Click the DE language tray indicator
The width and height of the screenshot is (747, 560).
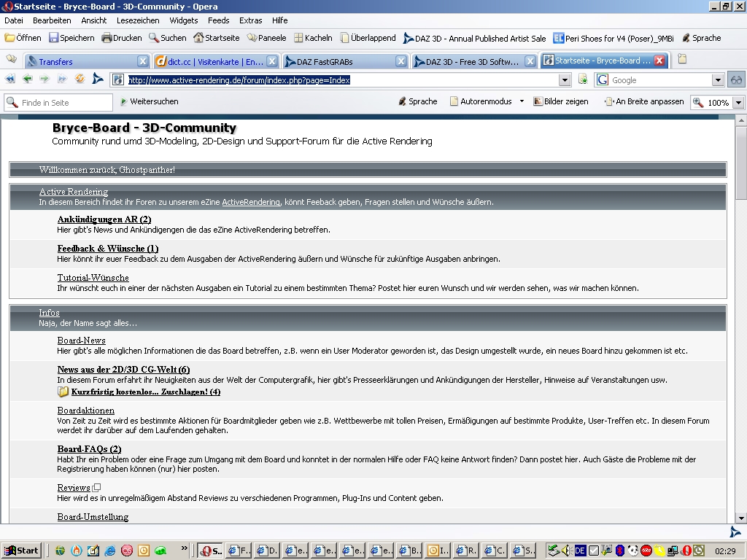tap(580, 551)
